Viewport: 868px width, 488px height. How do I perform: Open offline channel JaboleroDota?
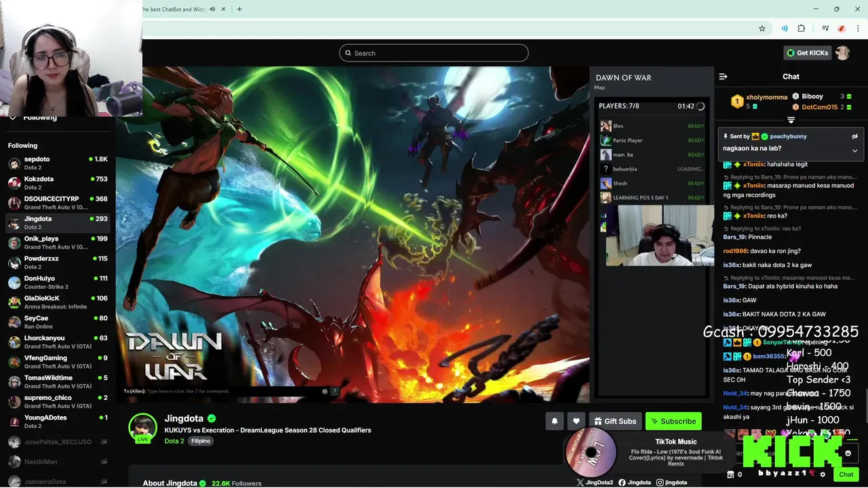[58, 481]
